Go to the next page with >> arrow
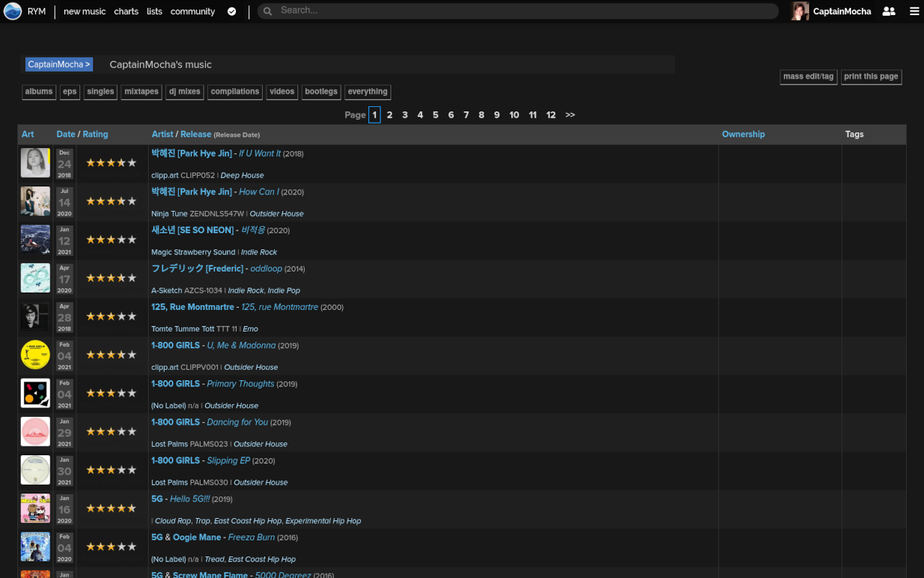 pyautogui.click(x=570, y=115)
